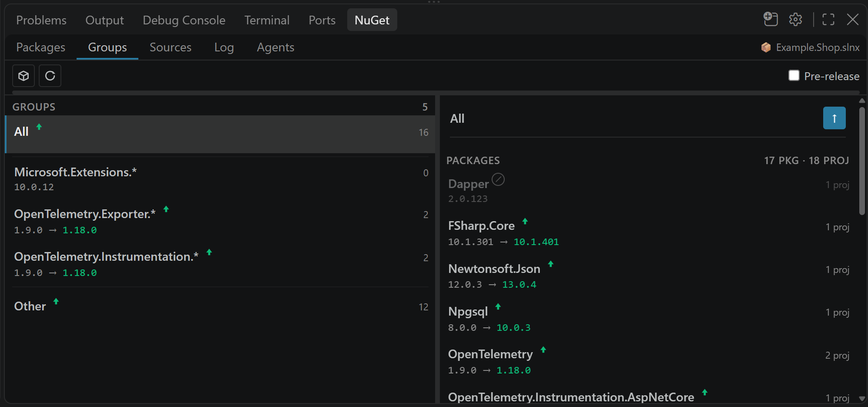Screen dimensions: 868x407
Task: Click the blocked icon next to Dapper
Action: [x=498, y=179]
